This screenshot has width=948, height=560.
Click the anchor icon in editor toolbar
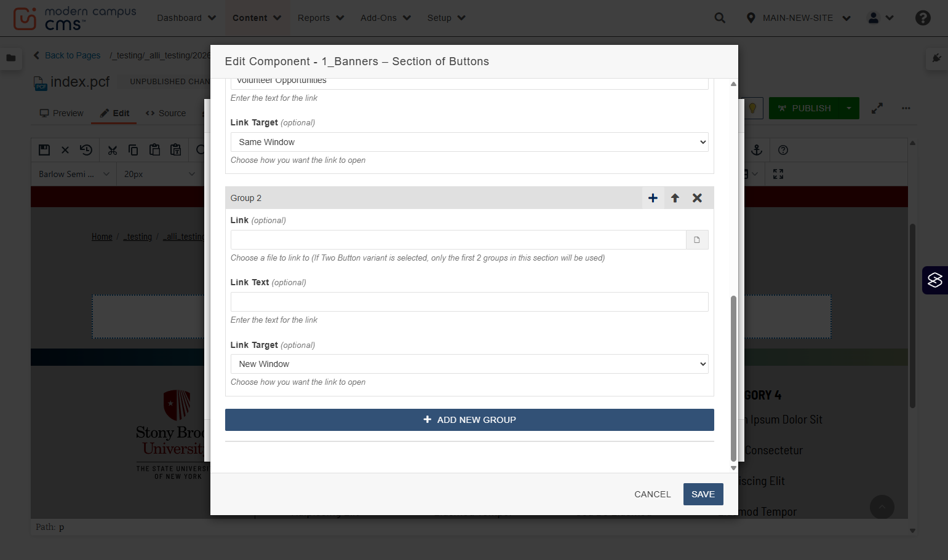757,150
